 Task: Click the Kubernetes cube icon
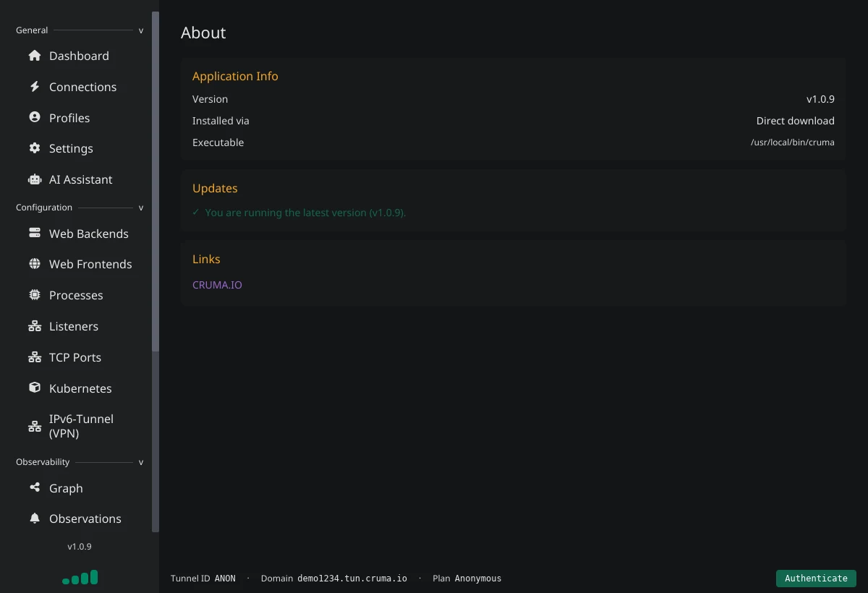(x=35, y=388)
